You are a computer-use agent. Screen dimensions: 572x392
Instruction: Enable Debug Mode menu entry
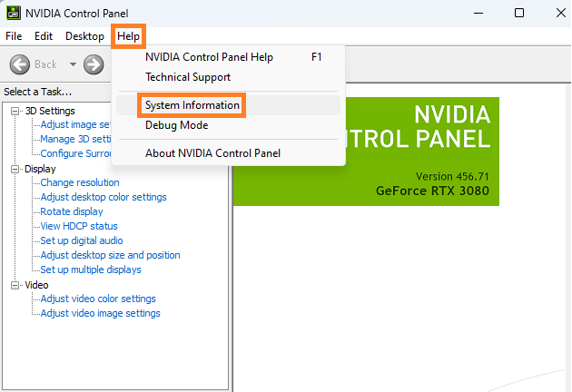pyautogui.click(x=229, y=125)
